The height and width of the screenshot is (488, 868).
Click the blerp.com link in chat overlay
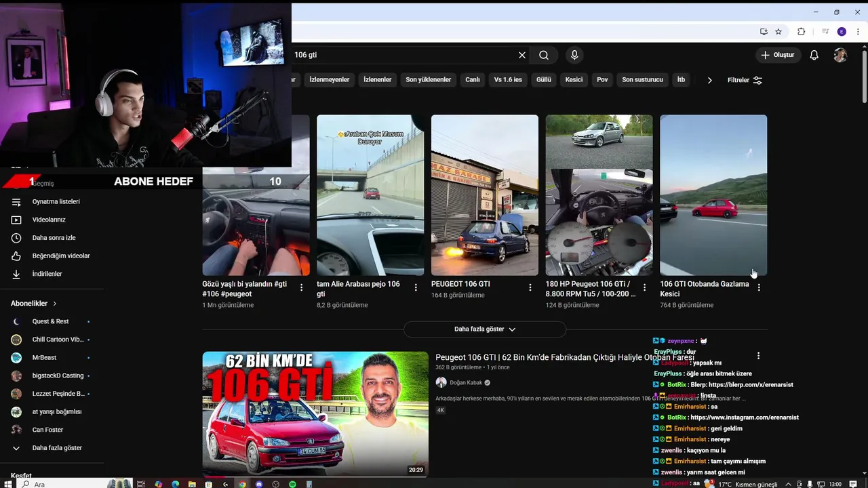751,385
